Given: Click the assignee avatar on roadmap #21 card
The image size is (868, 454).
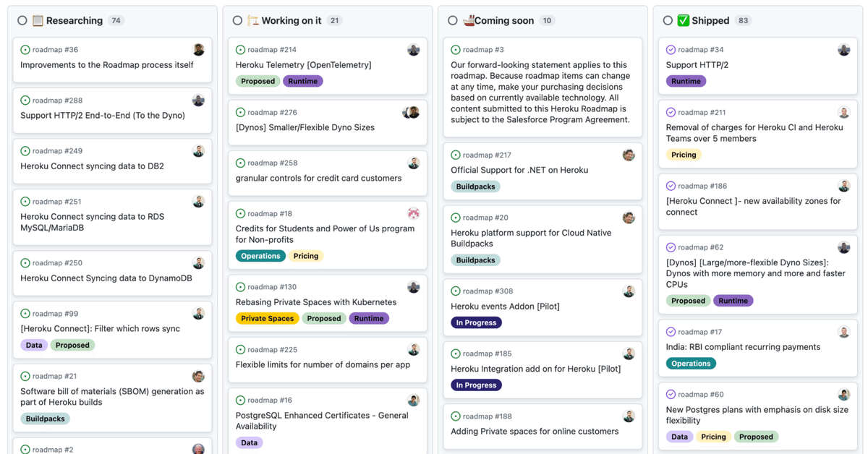Looking at the screenshot, I should pyautogui.click(x=198, y=376).
